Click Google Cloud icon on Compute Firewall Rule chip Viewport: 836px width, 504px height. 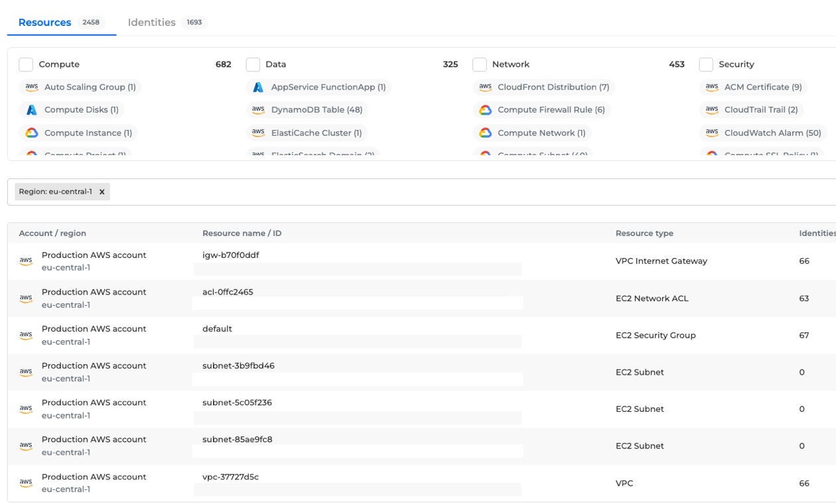(x=485, y=110)
